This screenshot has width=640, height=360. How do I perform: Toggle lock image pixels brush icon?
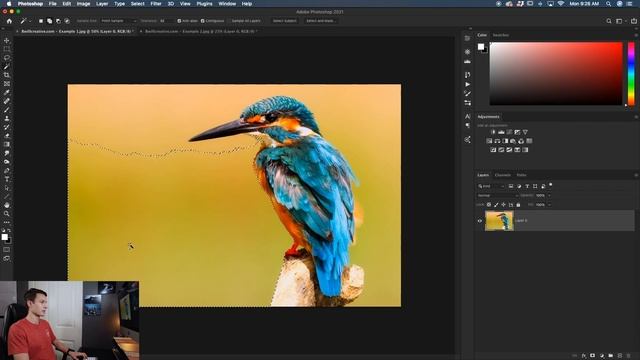click(496, 204)
